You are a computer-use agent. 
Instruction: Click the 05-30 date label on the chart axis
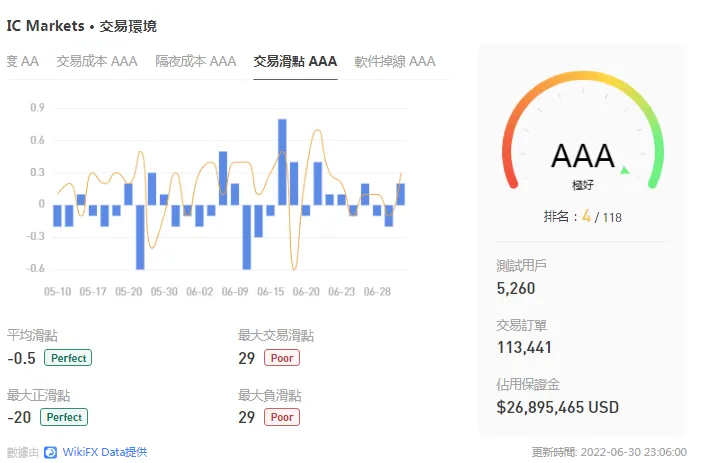tap(164, 292)
